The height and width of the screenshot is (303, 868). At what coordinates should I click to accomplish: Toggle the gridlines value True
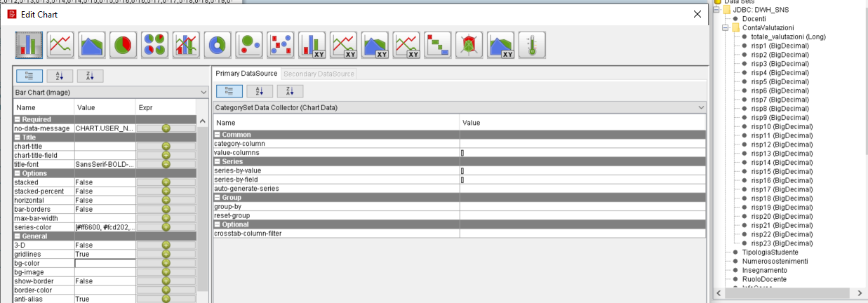point(104,254)
